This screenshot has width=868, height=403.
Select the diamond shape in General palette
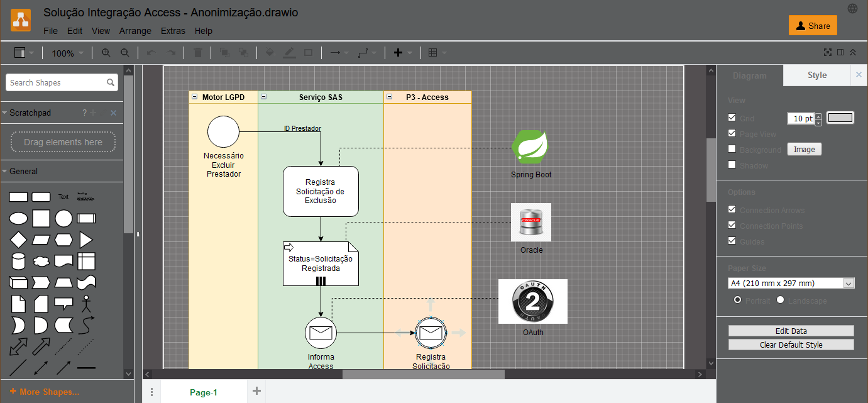click(18, 240)
